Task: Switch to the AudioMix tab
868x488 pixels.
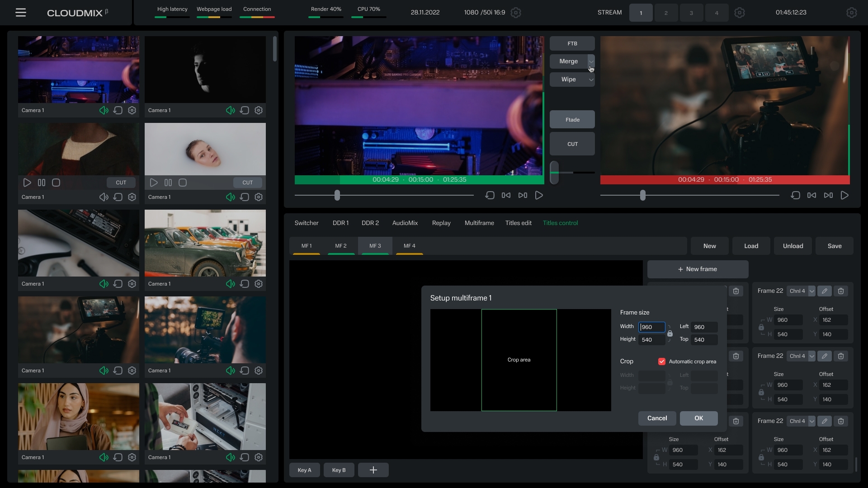Action: (405, 223)
